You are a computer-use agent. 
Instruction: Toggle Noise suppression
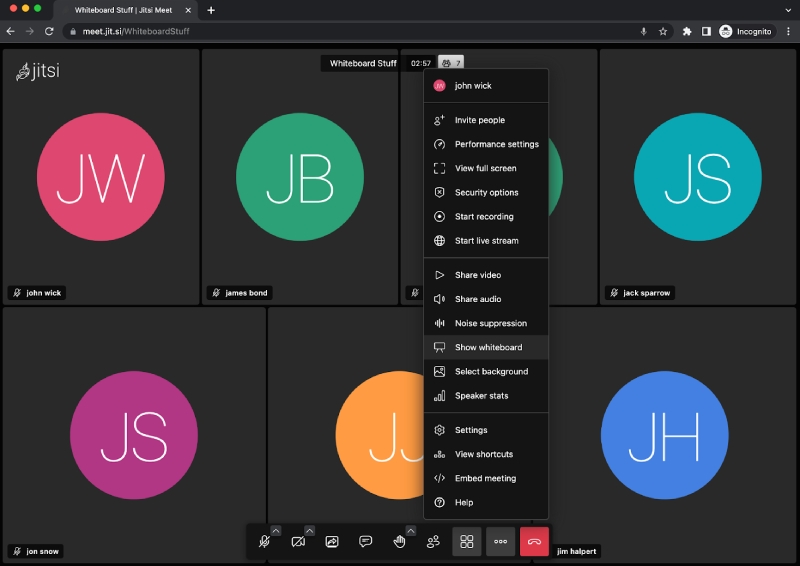[486, 323]
